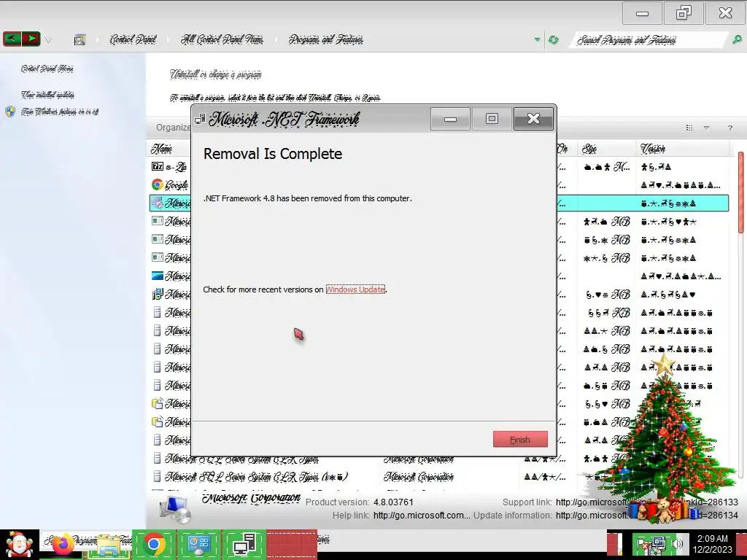Select the Google Chrome program icon

pyautogui.click(x=158, y=184)
